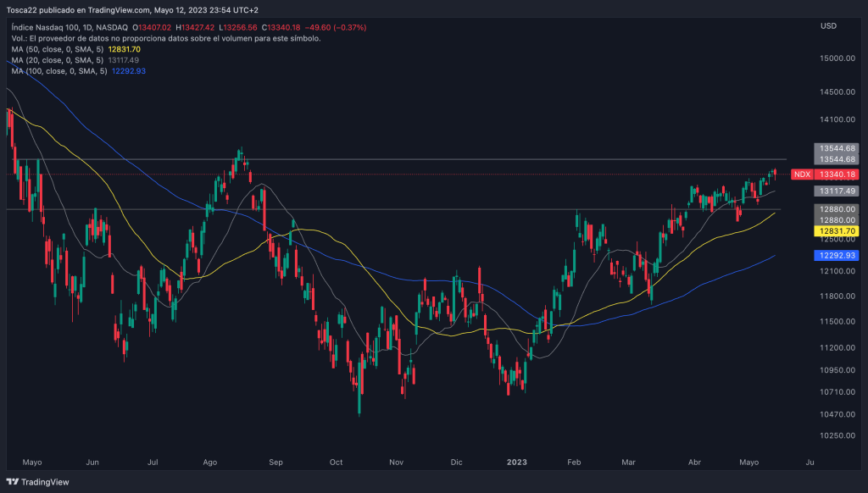
Task: Click the blue 12292.93 MA price tag
Action: [836, 255]
